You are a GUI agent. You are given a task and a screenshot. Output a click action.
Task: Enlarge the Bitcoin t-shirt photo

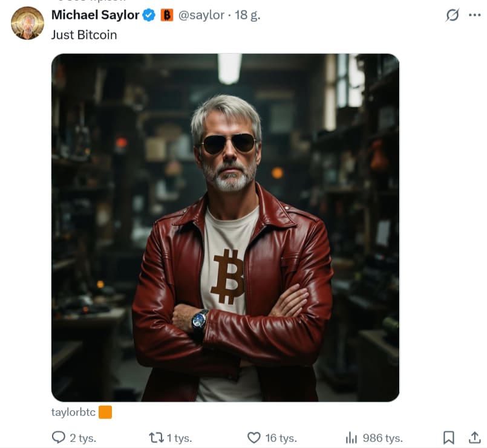[225, 227]
